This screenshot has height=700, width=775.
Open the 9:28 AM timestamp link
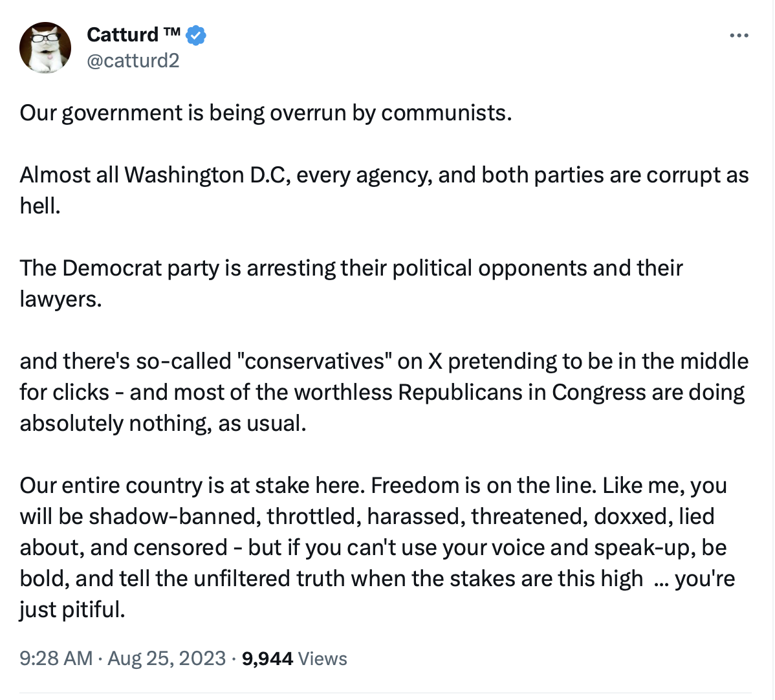[56, 659]
